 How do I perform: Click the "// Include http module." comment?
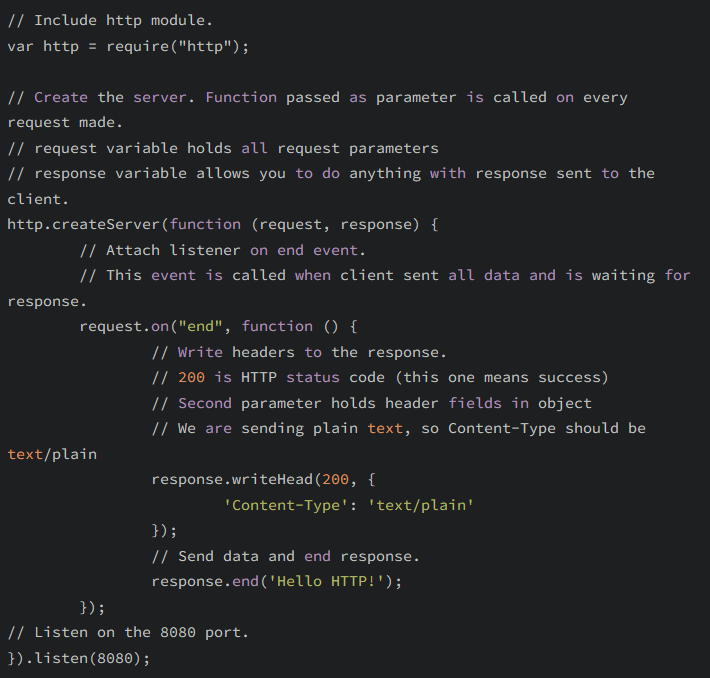[x=110, y=20]
